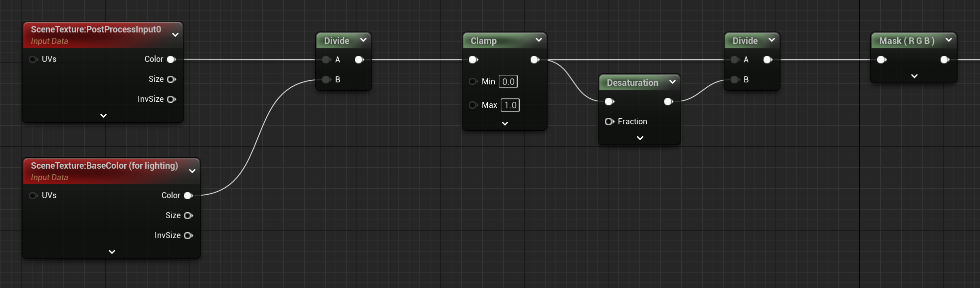Viewport: 980px width, 288px height.
Task: Expand the BaseColor node bottom chevron
Action: pyautogui.click(x=112, y=252)
